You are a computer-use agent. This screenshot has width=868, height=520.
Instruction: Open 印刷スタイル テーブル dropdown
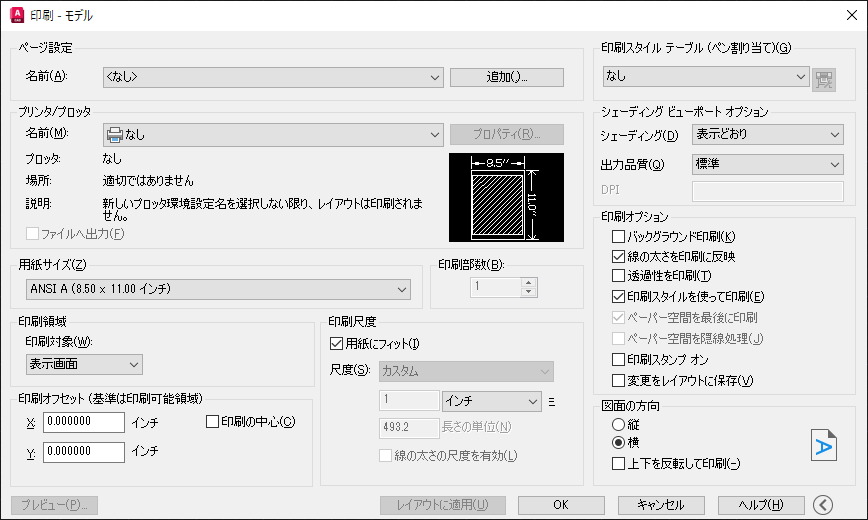(706, 76)
